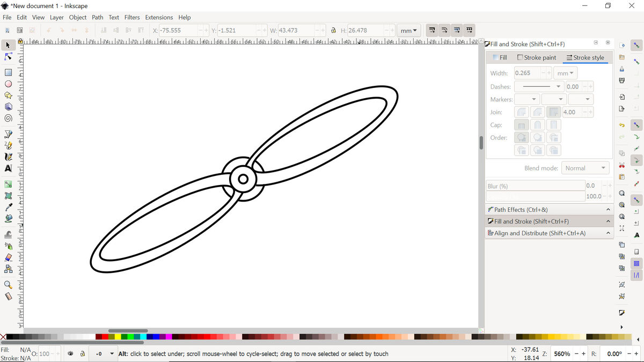Choose the Rectangle tool

[x=8, y=72]
